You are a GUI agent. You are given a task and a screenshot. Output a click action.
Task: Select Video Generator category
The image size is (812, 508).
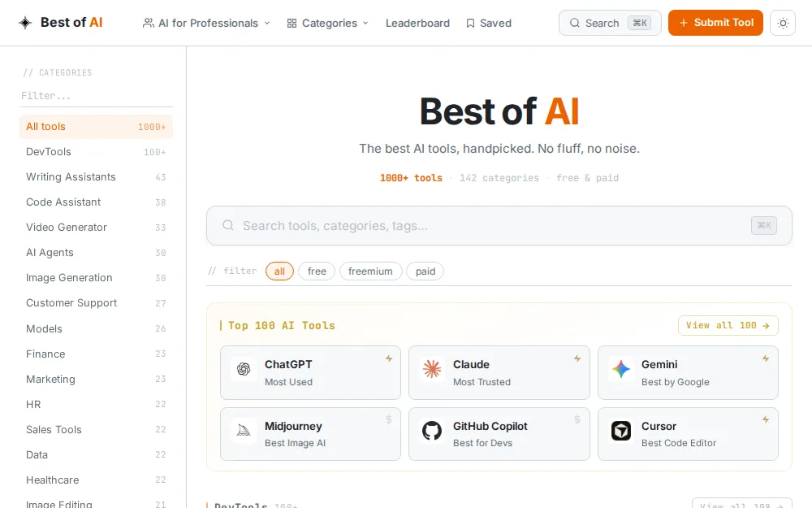click(x=96, y=228)
